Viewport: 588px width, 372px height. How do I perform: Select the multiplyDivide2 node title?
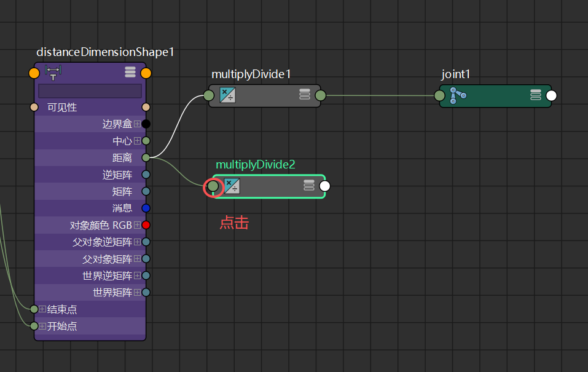[256, 164]
